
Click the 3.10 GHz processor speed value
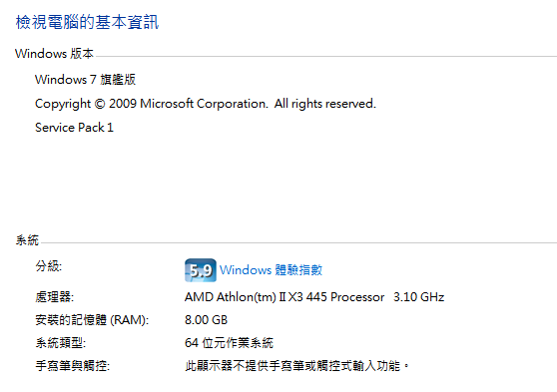(x=419, y=297)
